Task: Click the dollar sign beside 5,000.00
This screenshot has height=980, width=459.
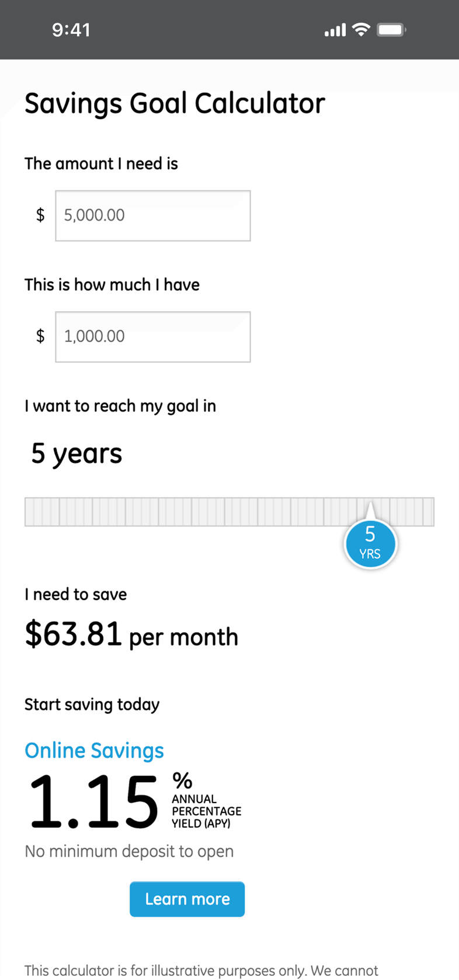Action: [40, 215]
